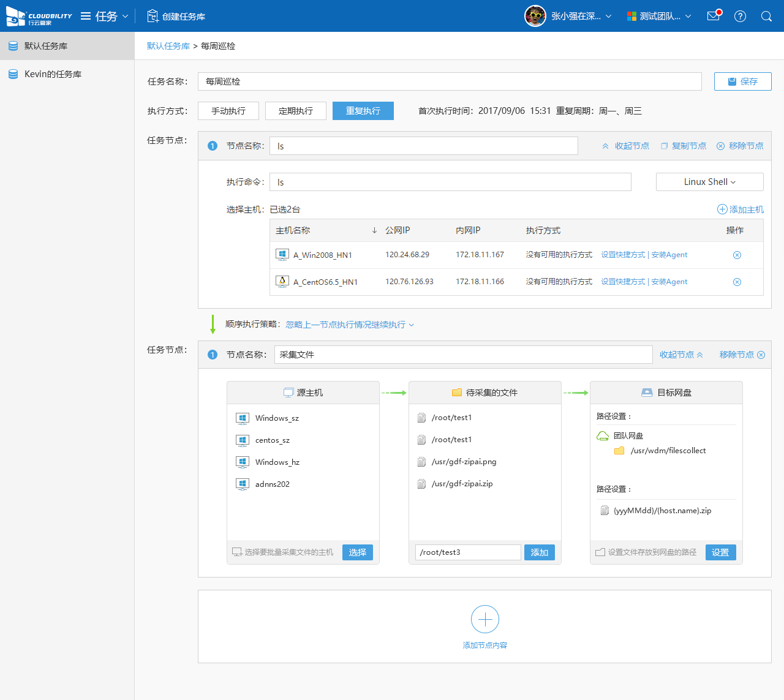Click the 保存 save button
The width and height of the screenshot is (784, 700).
(x=742, y=81)
